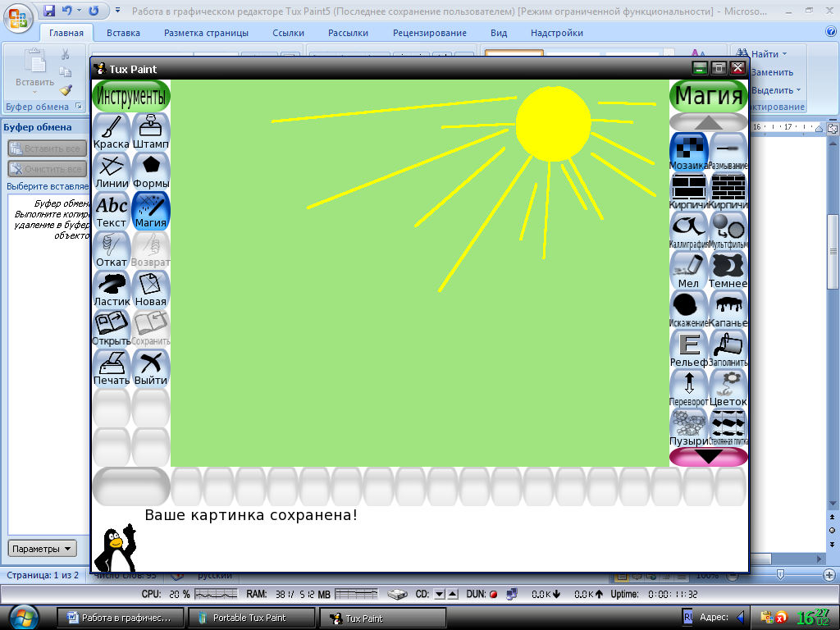
Task: Click Redo arrow in Quick Access toolbar
Action: (94, 10)
